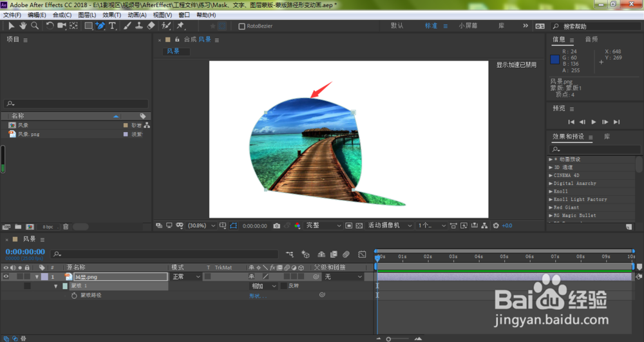
Task: Select the Type tool
Action: click(112, 26)
